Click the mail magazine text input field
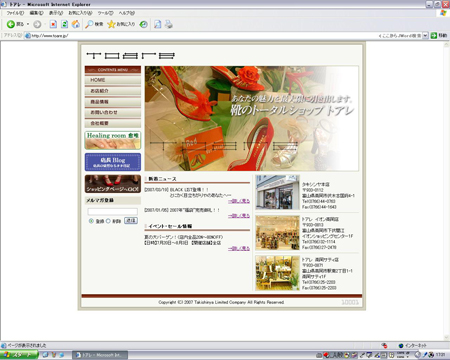The image size is (450, 360). tap(113, 212)
